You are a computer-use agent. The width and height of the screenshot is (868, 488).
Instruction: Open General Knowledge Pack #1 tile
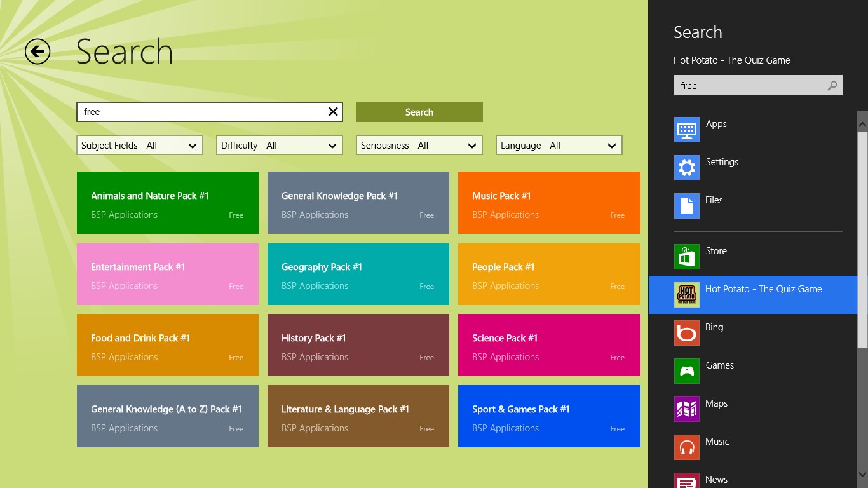[x=358, y=203]
